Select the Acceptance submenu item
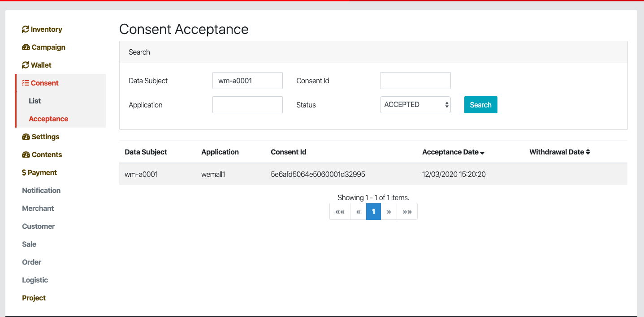This screenshot has width=644, height=317. (48, 119)
